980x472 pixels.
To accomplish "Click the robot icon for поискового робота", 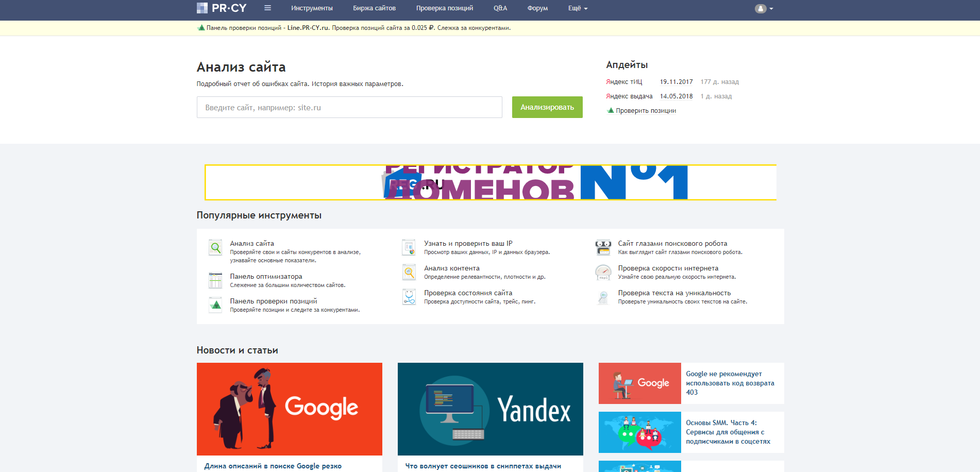I will pos(603,247).
